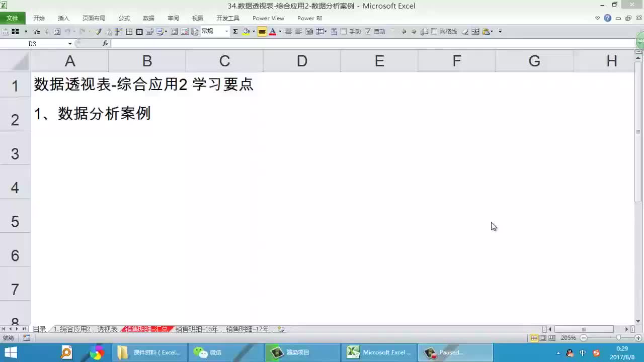Open the Windows Start button
The height and width of the screenshot is (362, 644).
tap(11, 352)
